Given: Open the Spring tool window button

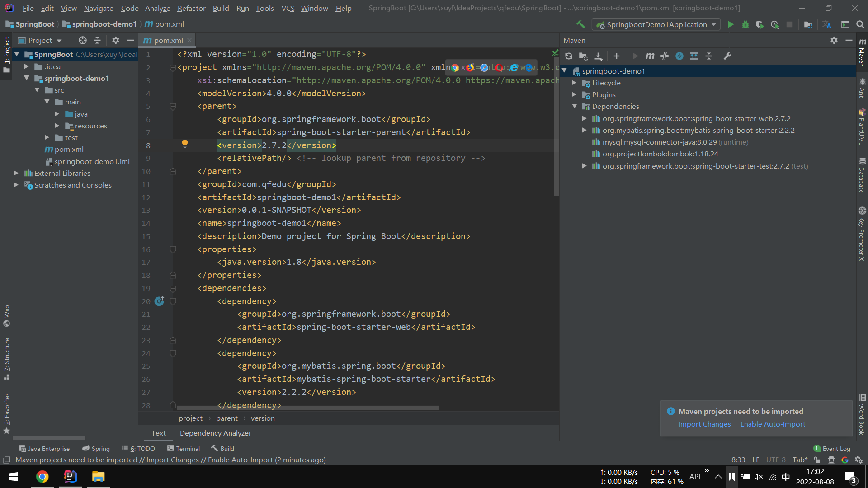Looking at the screenshot, I should point(96,449).
